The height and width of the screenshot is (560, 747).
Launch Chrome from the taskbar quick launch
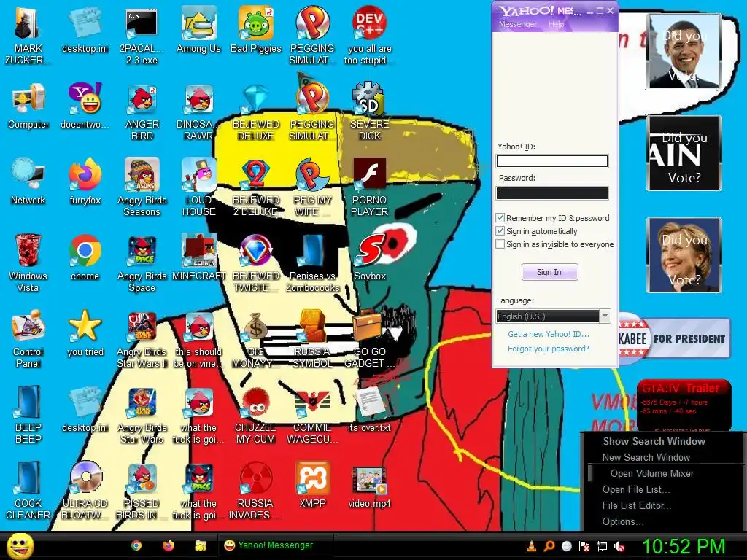click(x=136, y=545)
